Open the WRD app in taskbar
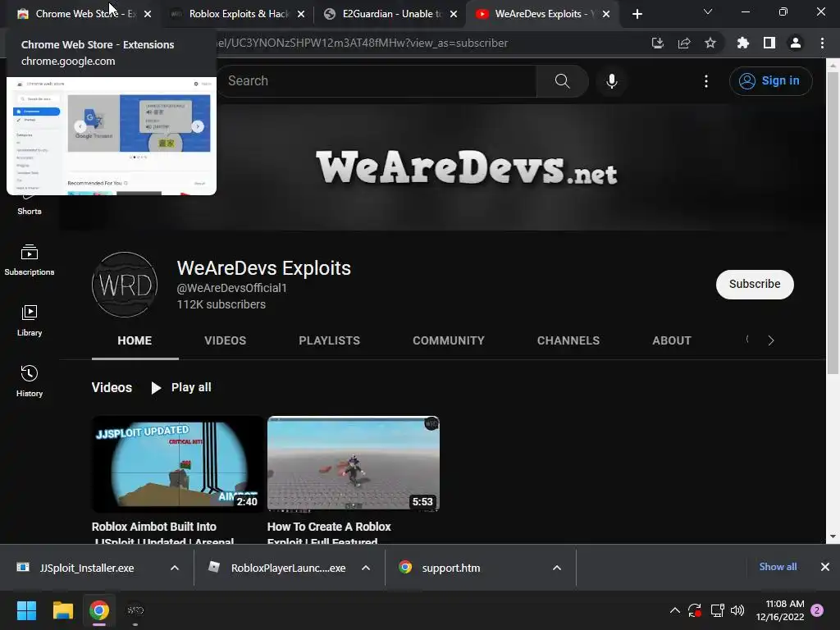Image resolution: width=840 pixels, height=630 pixels. pyautogui.click(x=135, y=610)
